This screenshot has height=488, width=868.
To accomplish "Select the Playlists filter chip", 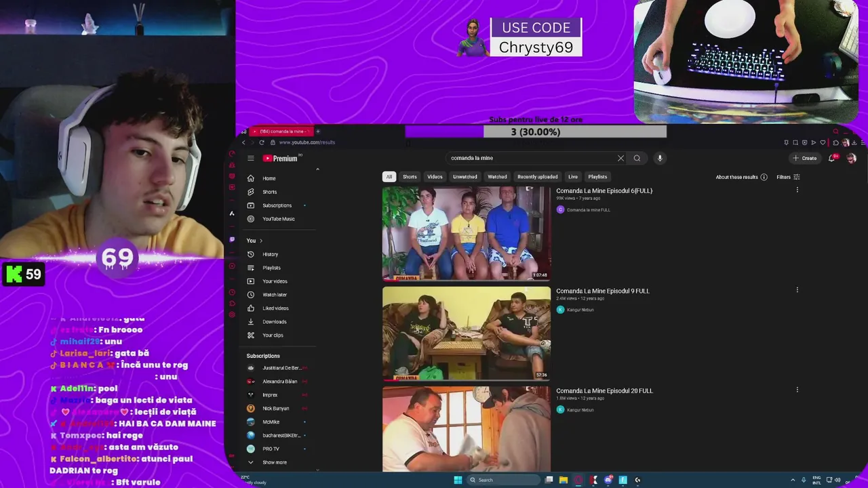I will [x=597, y=177].
